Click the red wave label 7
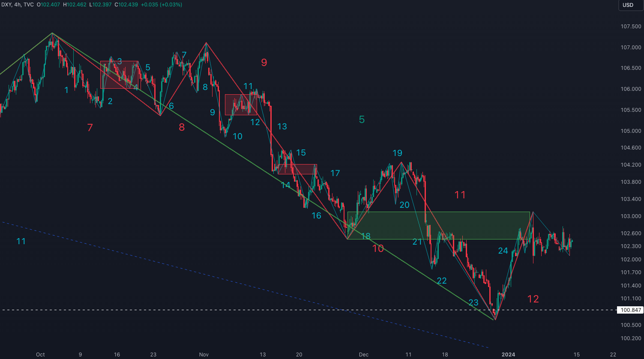This screenshot has height=359, width=644. tap(90, 128)
